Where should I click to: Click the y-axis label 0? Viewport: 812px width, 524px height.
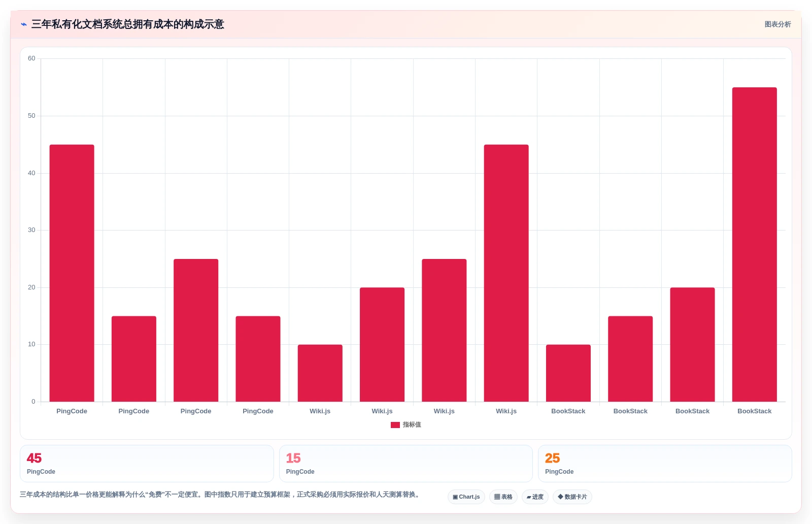[33, 402]
